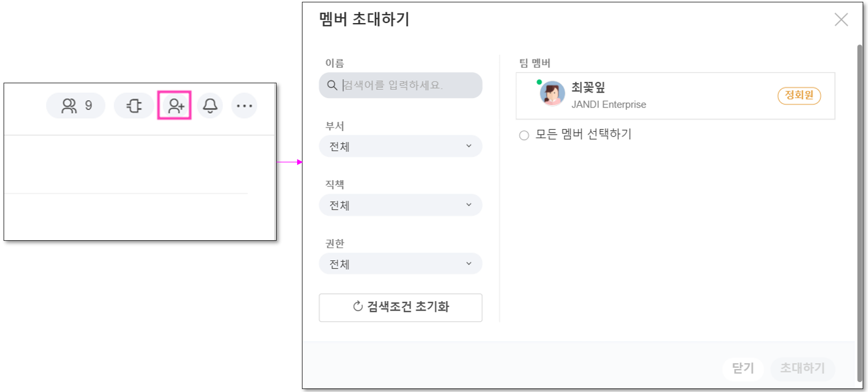
Task: Click the 닫기 button
Action: (743, 368)
